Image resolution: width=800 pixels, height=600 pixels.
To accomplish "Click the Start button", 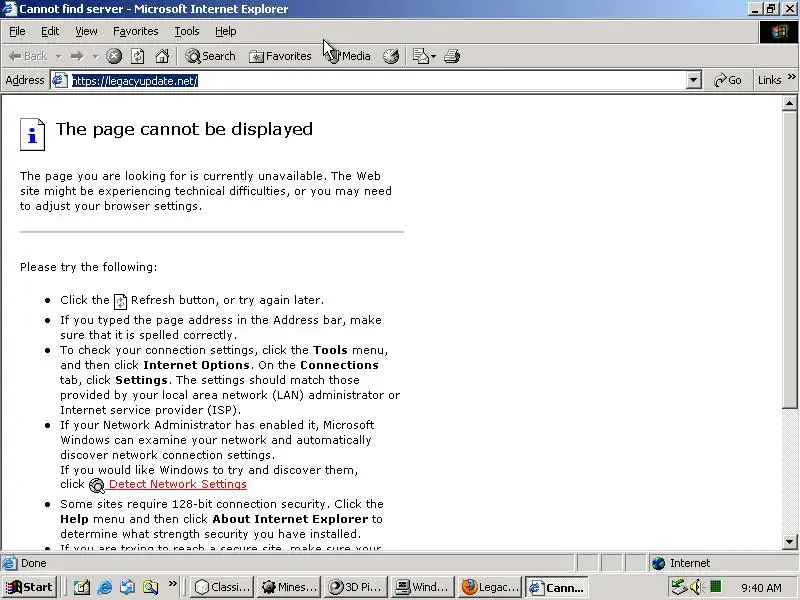I will pyautogui.click(x=30, y=587).
